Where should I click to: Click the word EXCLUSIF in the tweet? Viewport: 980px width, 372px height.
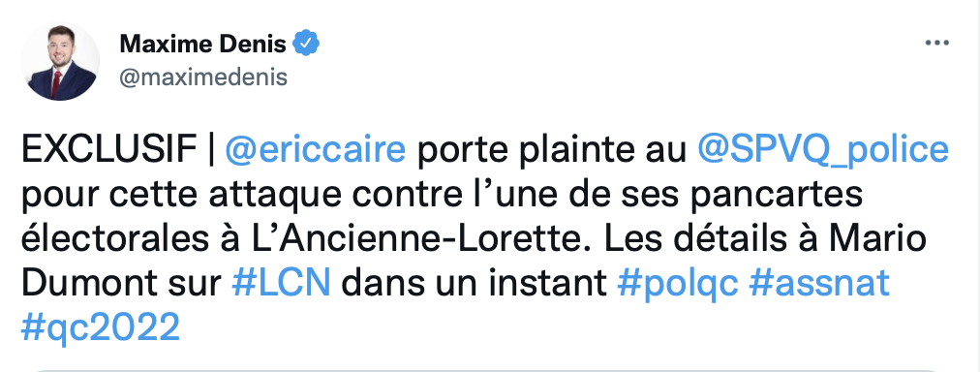[108, 151]
